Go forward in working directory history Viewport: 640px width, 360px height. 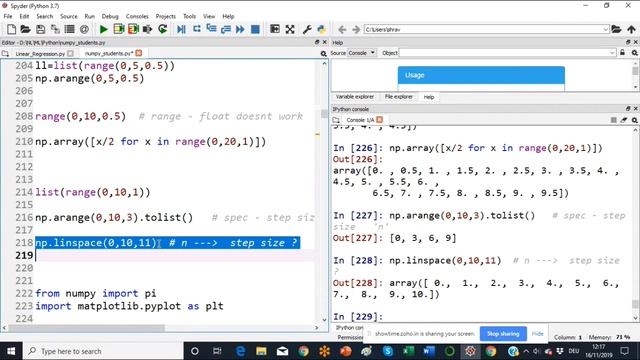tap(356, 29)
